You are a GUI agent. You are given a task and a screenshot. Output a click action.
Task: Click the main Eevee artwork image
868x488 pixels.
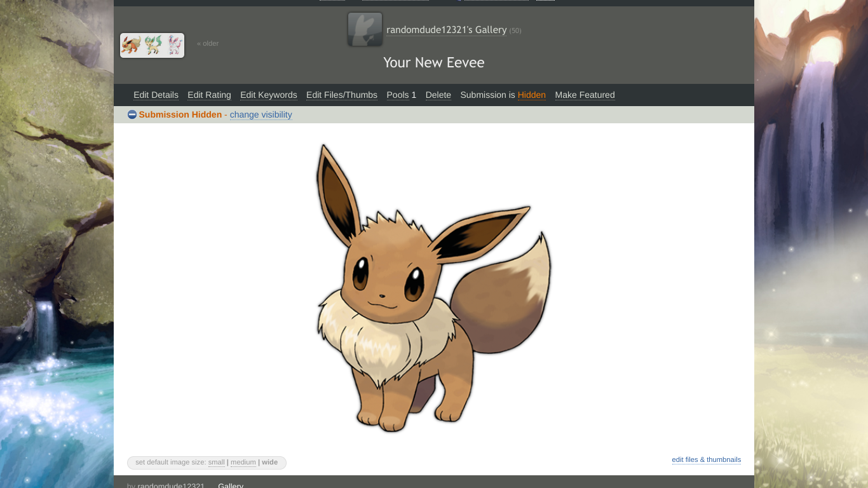coord(433,288)
